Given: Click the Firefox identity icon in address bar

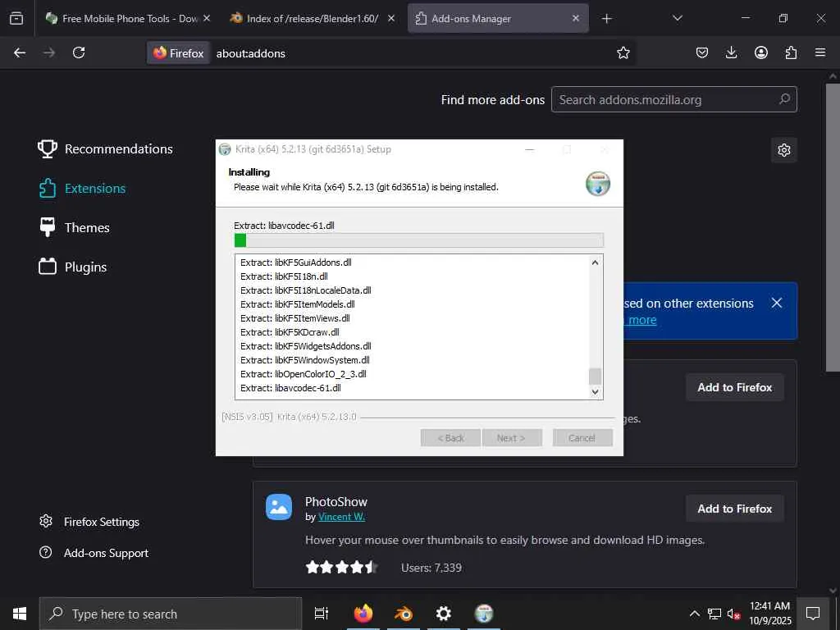Looking at the screenshot, I should pos(178,53).
